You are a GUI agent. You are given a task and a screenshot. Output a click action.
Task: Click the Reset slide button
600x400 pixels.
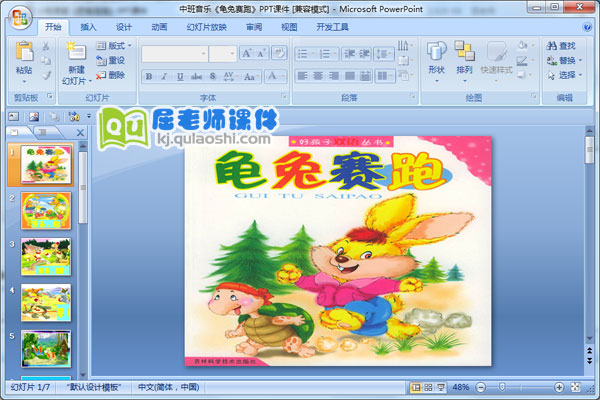pyautogui.click(x=110, y=60)
